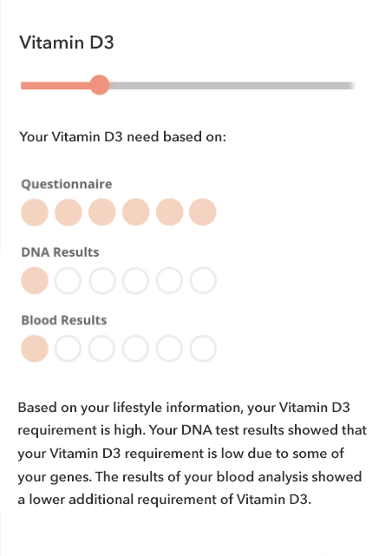Click the DNA Results label
The image size is (392, 556).
60,252
